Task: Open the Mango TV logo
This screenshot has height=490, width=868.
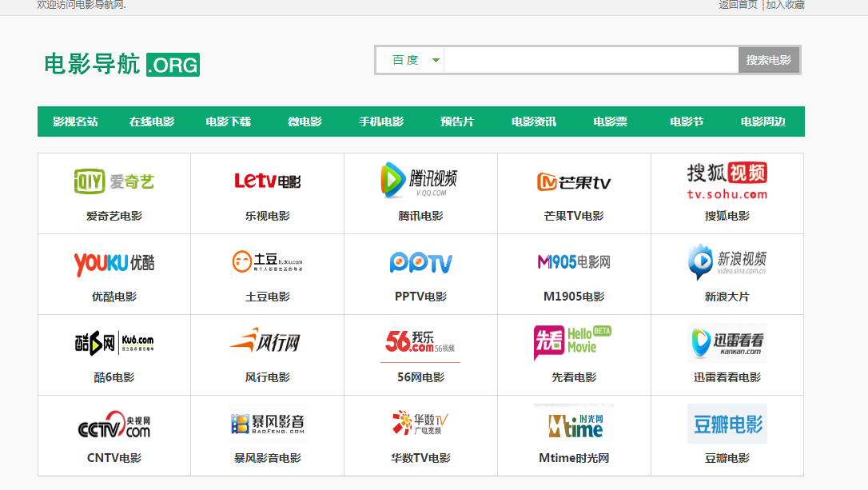Action: pyautogui.click(x=574, y=181)
